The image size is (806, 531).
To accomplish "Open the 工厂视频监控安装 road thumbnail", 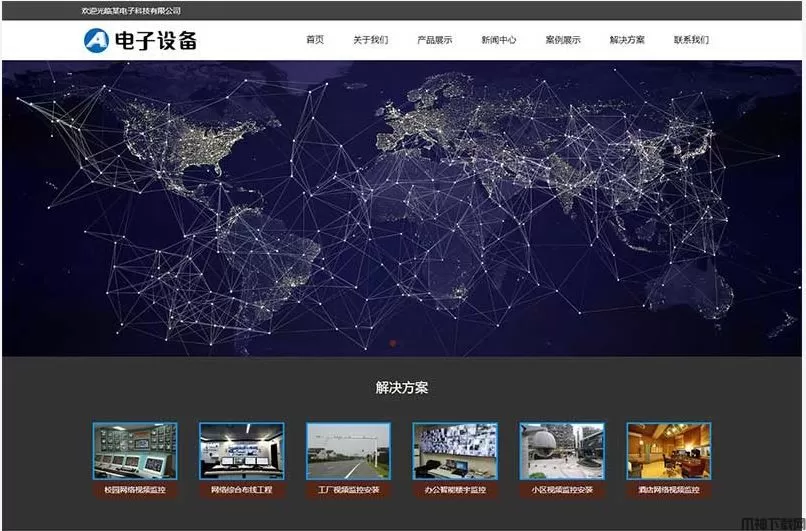I will (348, 452).
